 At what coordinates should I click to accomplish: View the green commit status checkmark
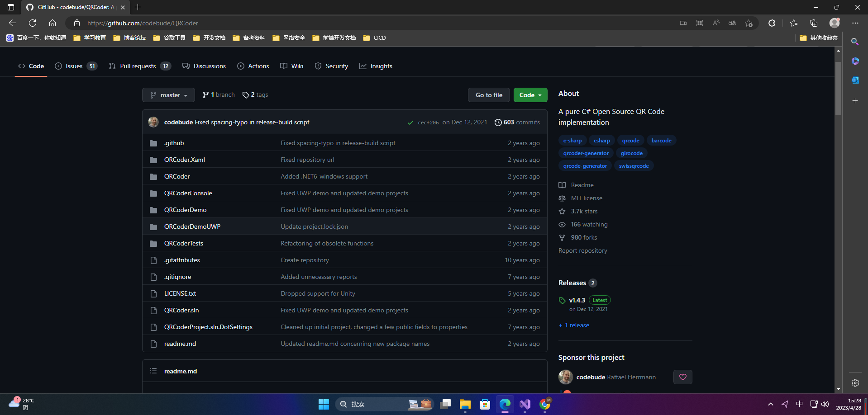tap(410, 123)
